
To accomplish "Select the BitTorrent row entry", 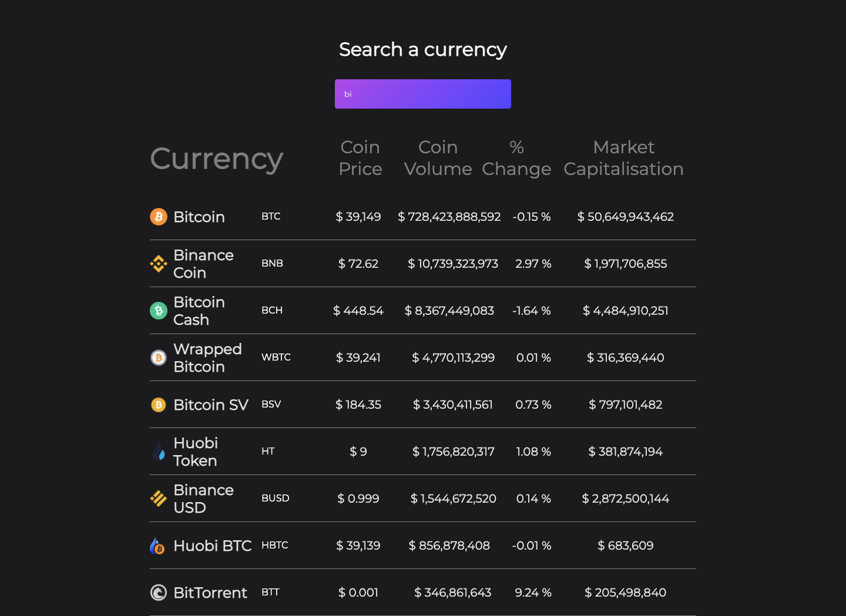I will coord(423,593).
